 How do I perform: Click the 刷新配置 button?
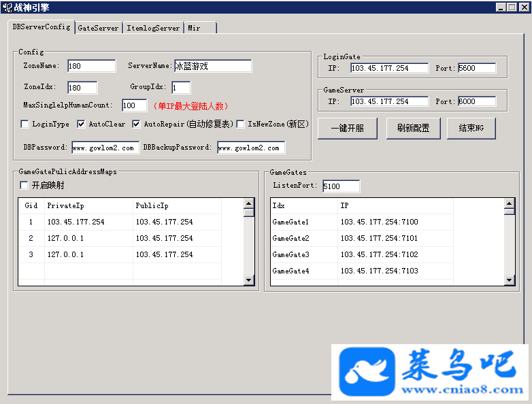pyautogui.click(x=413, y=128)
